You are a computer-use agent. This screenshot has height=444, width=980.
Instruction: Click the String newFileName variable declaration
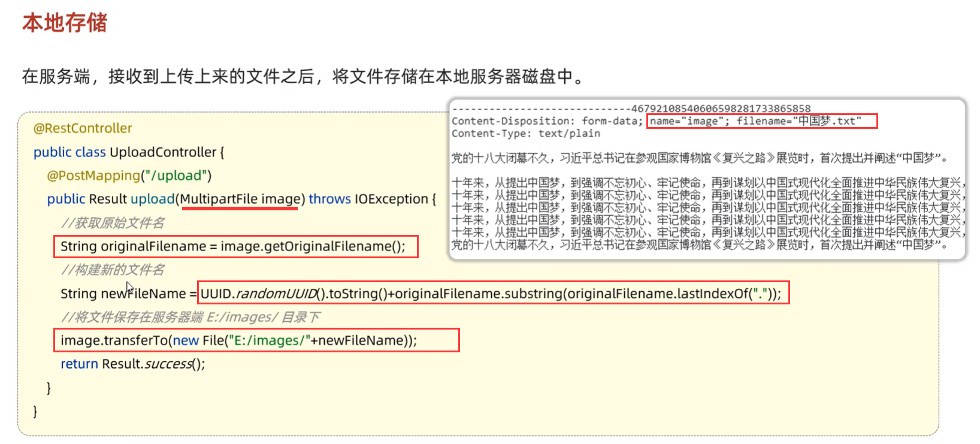point(123,294)
